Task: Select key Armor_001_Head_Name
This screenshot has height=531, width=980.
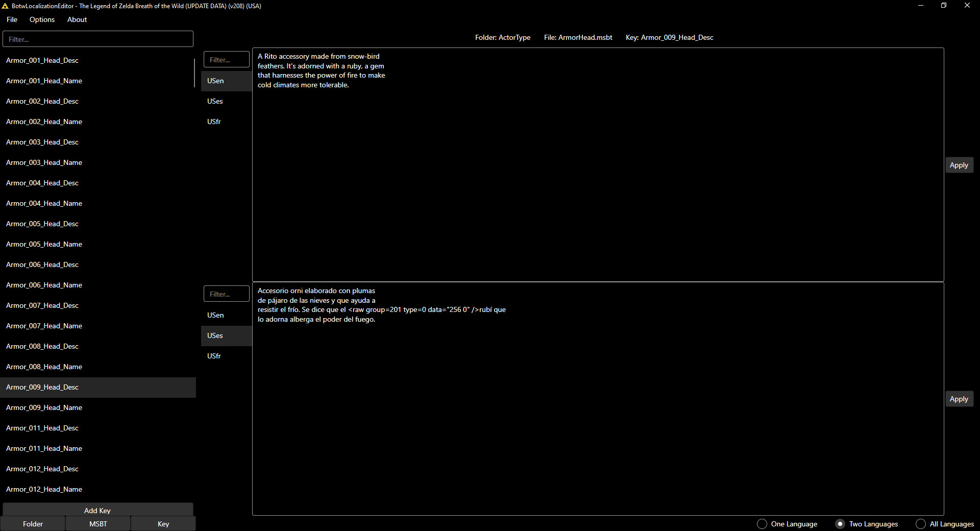Action: [x=98, y=81]
